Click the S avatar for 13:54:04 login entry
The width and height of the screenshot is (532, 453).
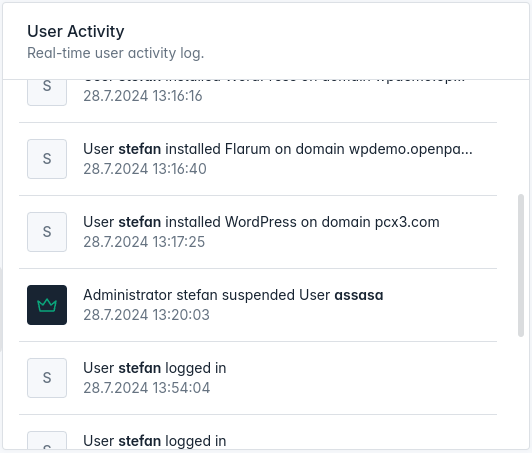click(x=47, y=378)
